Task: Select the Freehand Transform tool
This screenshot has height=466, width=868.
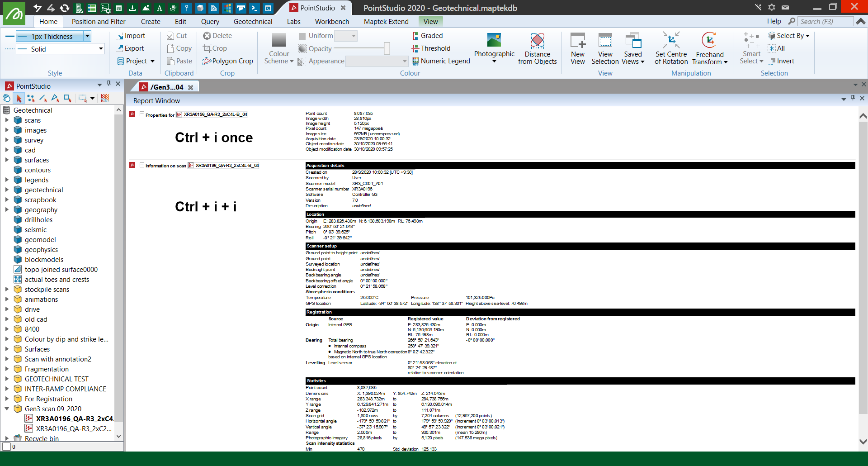Action: point(709,42)
